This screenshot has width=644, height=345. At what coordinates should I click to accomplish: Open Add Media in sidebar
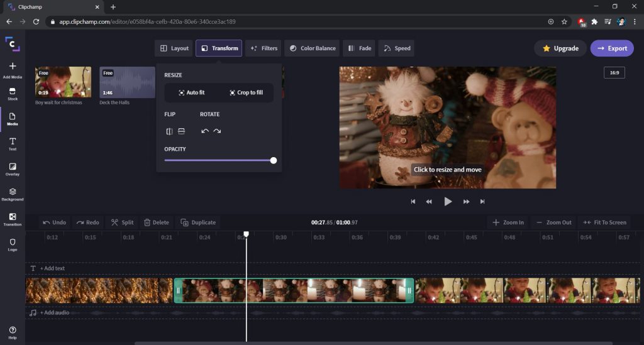[x=13, y=70]
